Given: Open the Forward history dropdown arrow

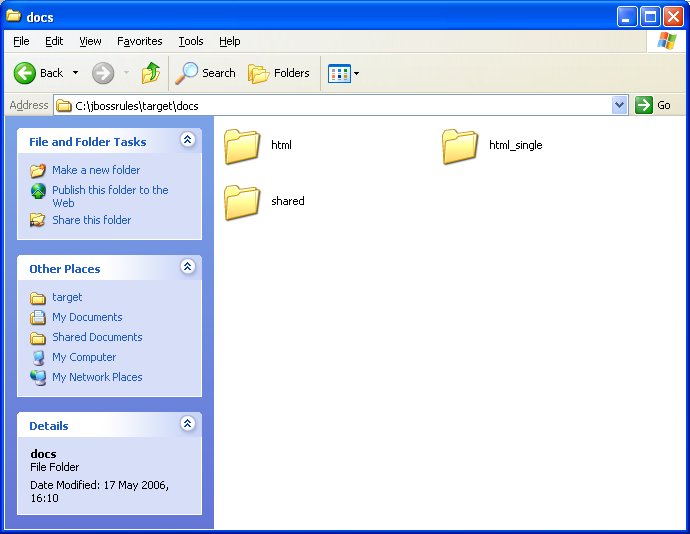Looking at the screenshot, I should point(126,73).
